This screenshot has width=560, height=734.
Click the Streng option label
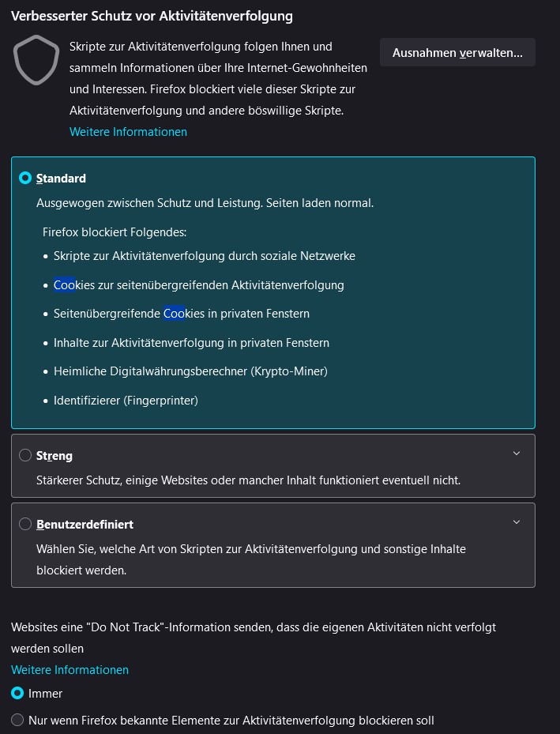[54, 456]
